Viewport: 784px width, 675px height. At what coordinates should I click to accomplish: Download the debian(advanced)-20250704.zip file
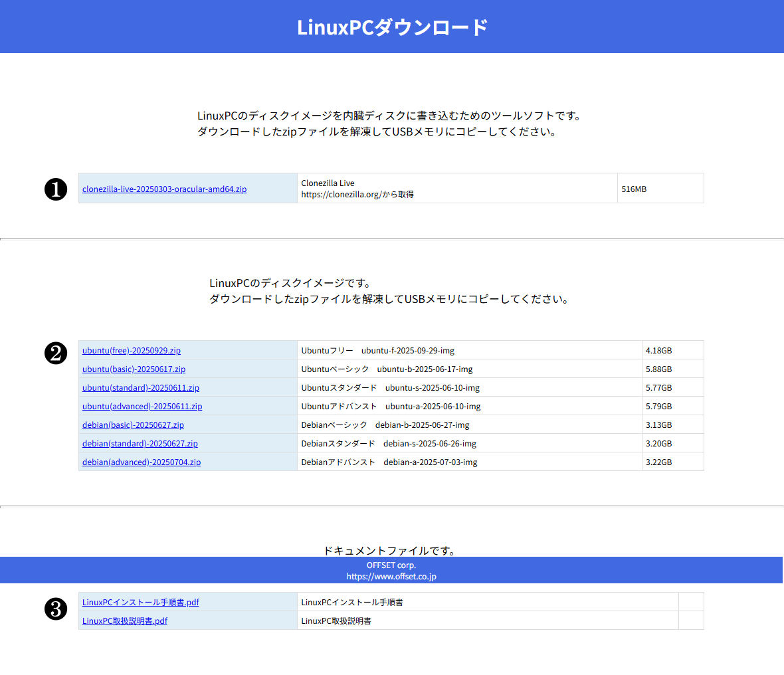[x=141, y=462]
